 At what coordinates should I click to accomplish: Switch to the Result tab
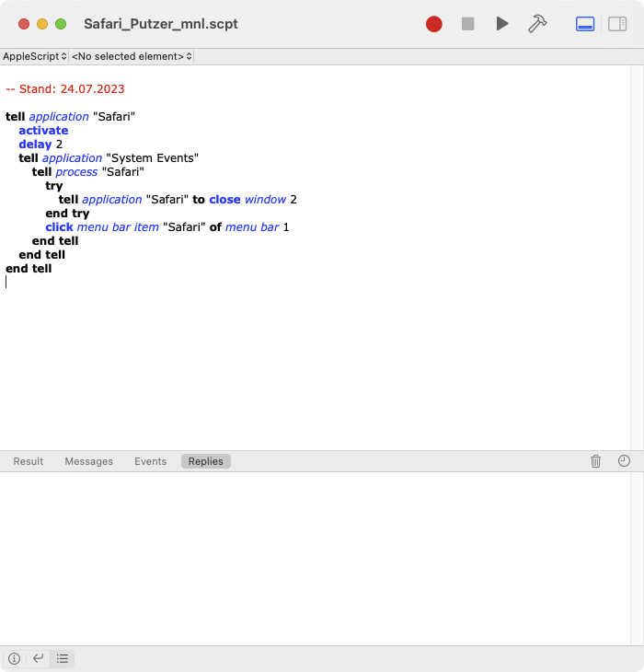[29, 461]
